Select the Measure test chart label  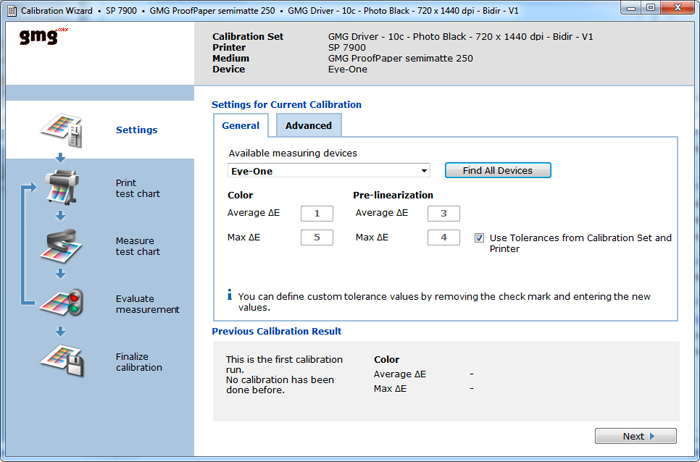138,246
